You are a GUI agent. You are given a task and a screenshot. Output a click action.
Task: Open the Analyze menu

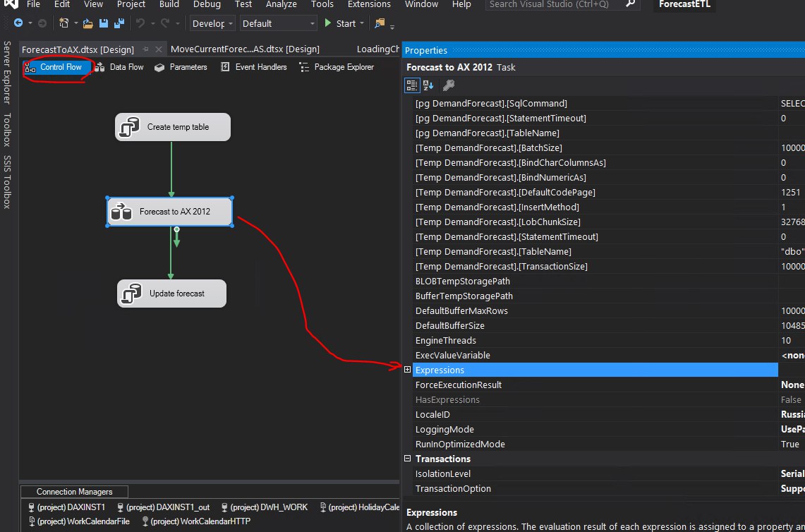[282, 4]
